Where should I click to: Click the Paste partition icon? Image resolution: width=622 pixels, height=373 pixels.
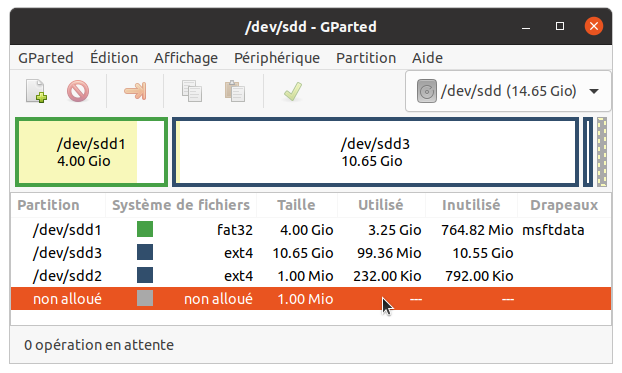click(x=234, y=91)
